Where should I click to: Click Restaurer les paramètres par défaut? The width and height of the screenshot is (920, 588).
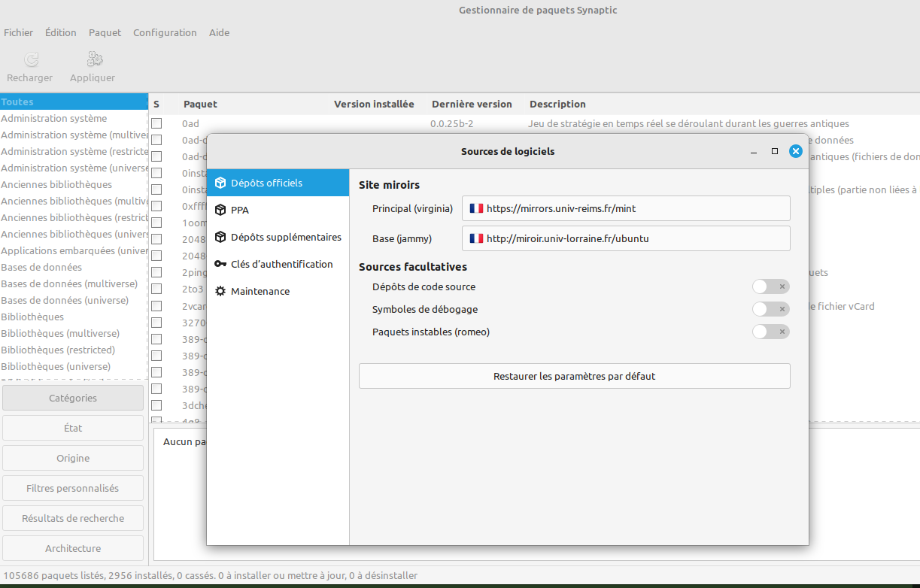click(574, 376)
